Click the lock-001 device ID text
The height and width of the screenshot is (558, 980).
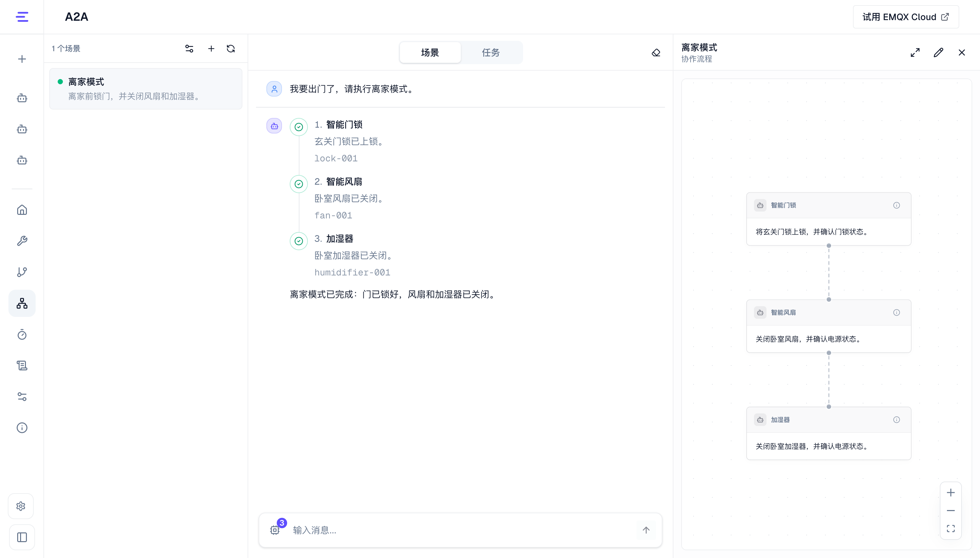pos(336,158)
